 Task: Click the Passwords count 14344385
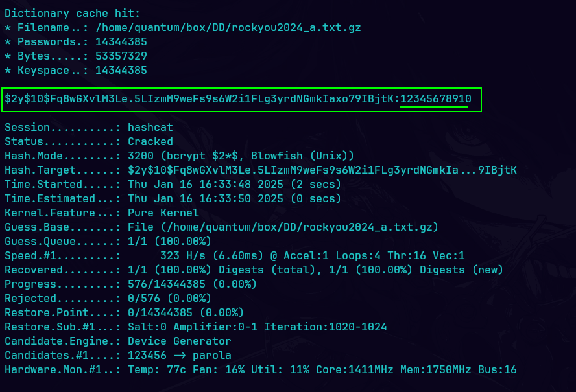(x=121, y=41)
